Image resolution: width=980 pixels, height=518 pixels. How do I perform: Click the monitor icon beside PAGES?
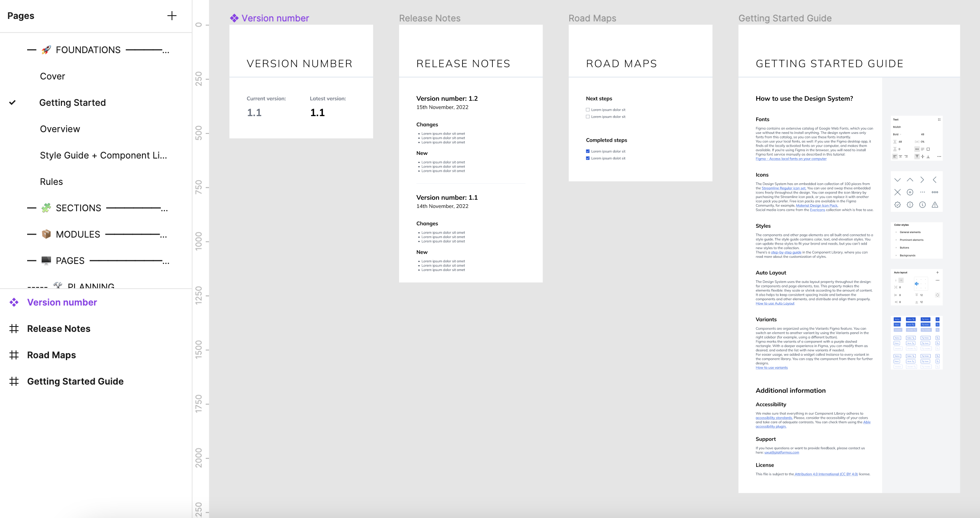pos(46,260)
